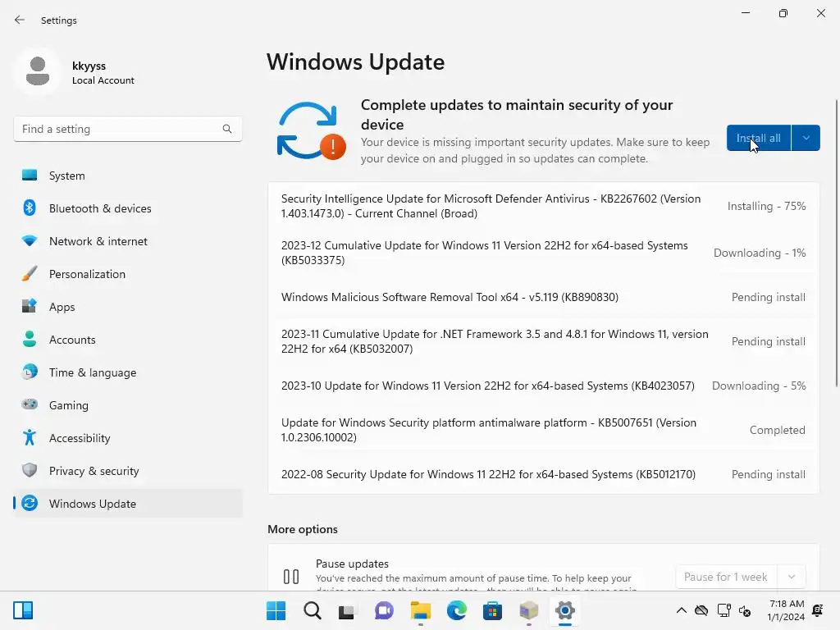Open Microsoft Store from taskbar
This screenshot has width=840, height=630.
tap(492, 610)
